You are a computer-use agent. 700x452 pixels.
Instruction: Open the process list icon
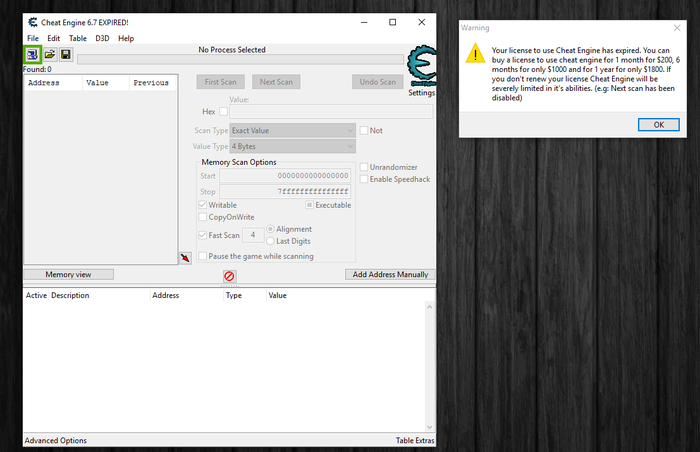(32, 54)
